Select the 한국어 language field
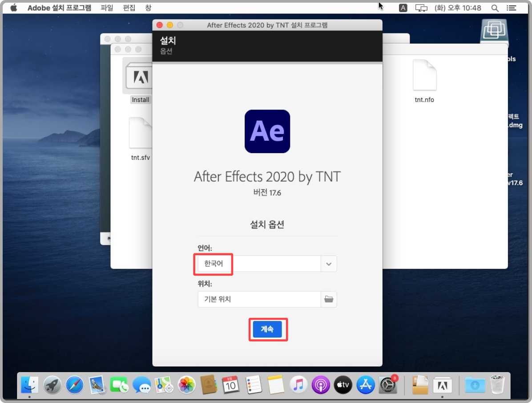 259,264
